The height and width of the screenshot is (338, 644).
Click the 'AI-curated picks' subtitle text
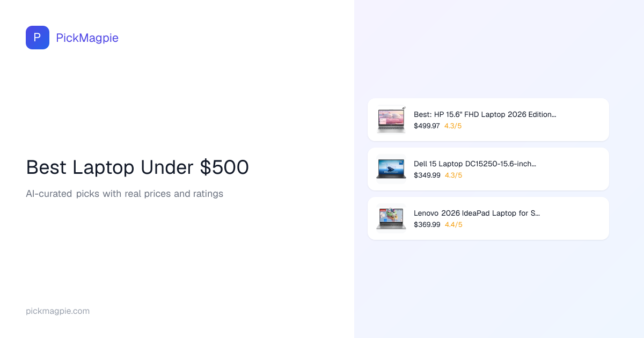tap(125, 194)
